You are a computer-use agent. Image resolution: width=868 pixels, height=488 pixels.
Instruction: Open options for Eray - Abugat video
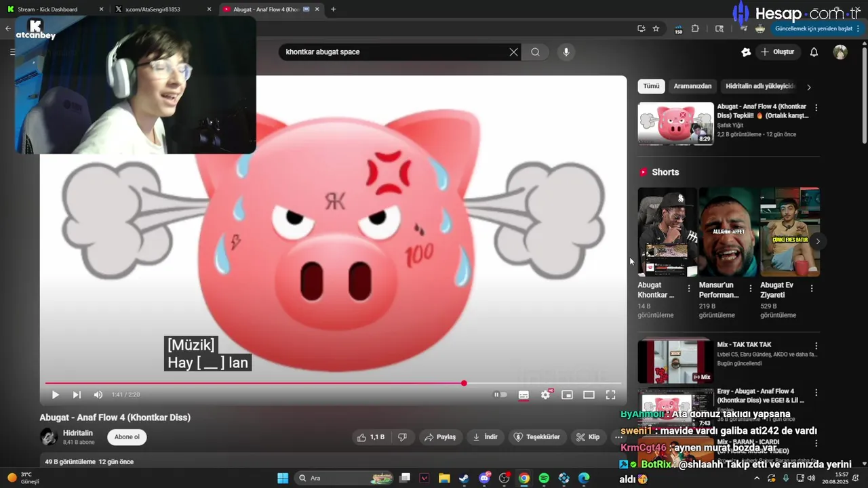(816, 392)
